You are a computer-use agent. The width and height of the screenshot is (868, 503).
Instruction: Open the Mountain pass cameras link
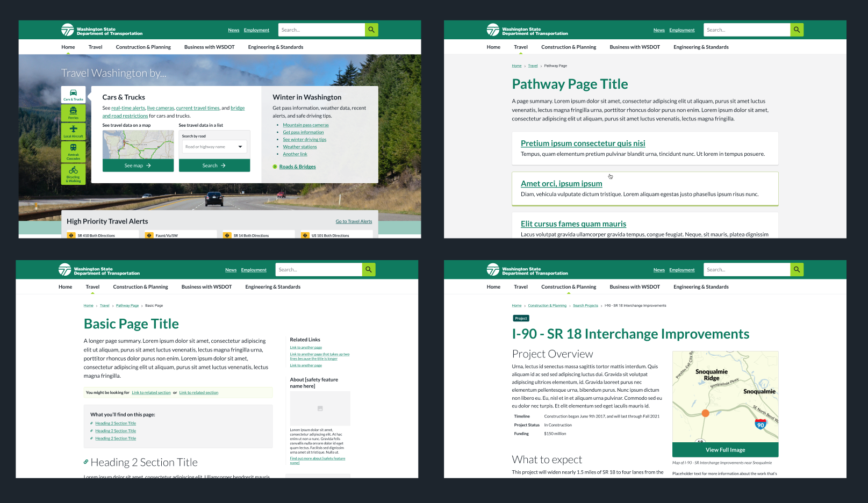pyautogui.click(x=305, y=125)
